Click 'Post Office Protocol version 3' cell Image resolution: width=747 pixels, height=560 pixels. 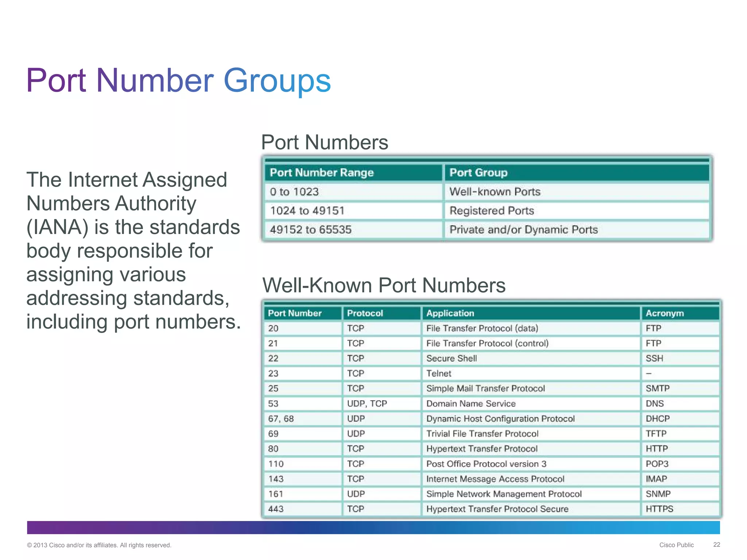tap(531, 464)
